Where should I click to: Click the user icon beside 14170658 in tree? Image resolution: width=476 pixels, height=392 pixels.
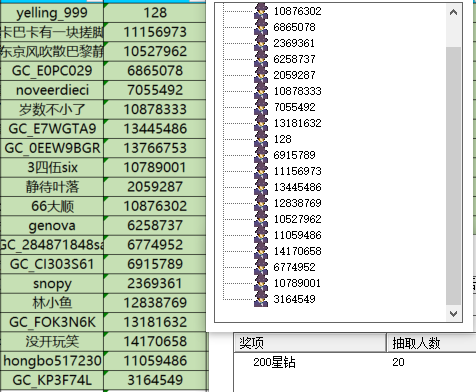coord(261,251)
